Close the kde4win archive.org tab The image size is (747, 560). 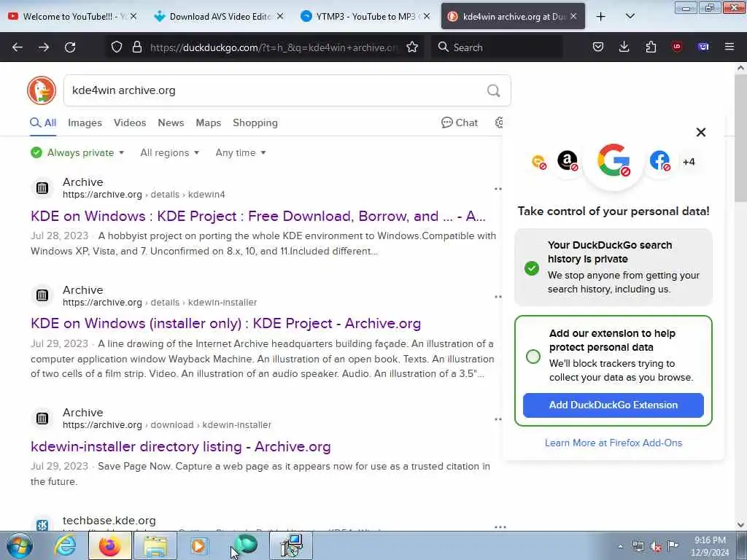point(573,17)
